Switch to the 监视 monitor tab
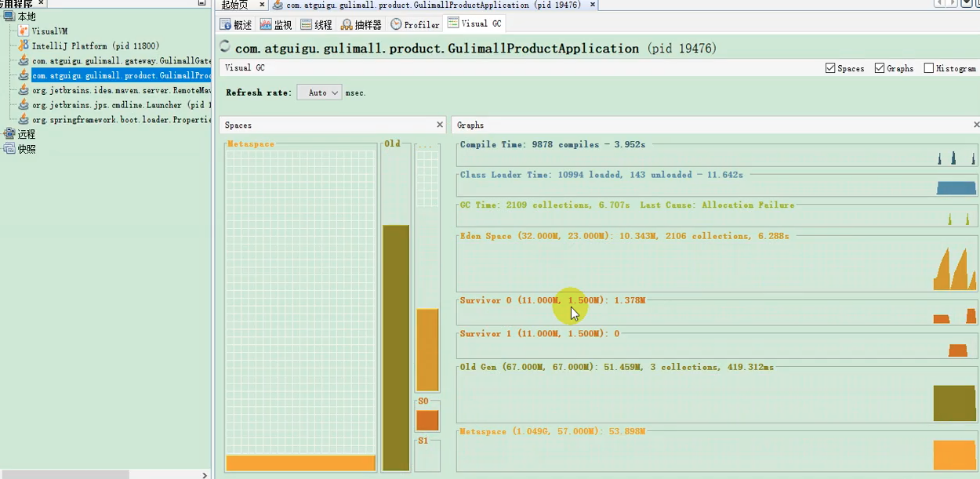980x479 pixels. (x=276, y=24)
